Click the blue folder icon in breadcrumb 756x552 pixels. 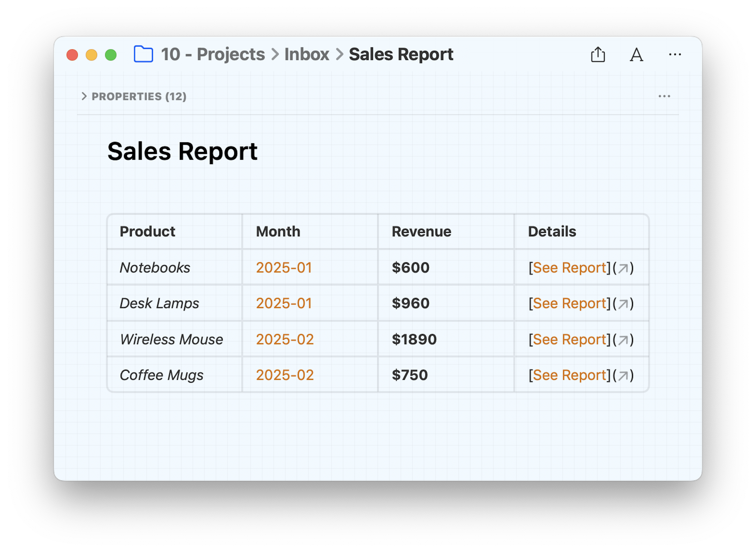coord(143,54)
